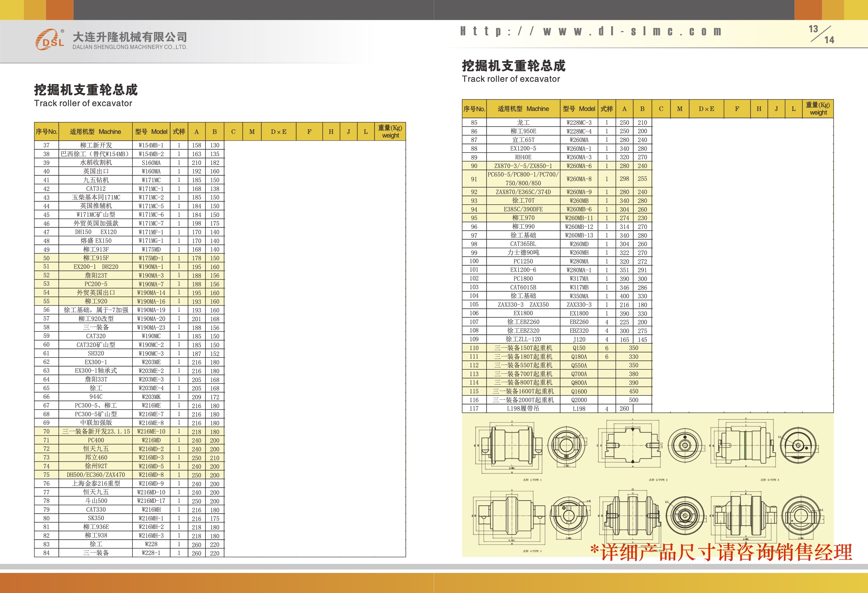Click machine cell 英国推辅机
Image resolution: width=868 pixels, height=593 pixels.
tap(96, 206)
